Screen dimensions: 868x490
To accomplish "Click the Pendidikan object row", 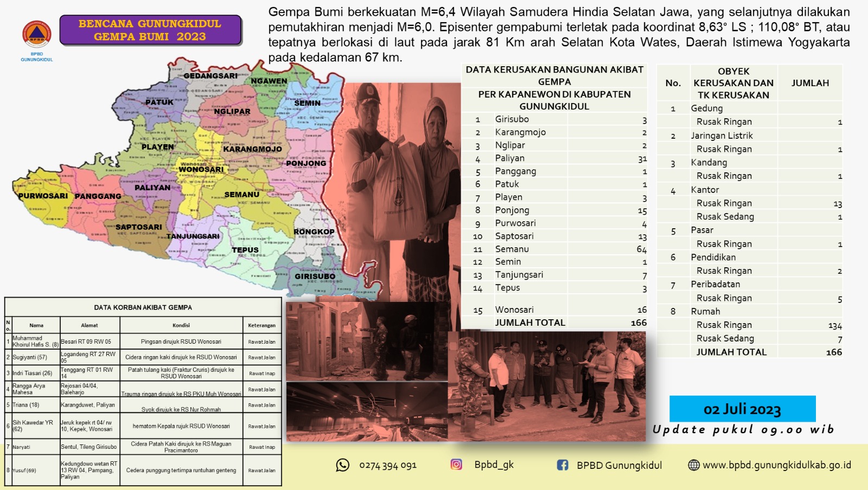I will click(x=750, y=257).
